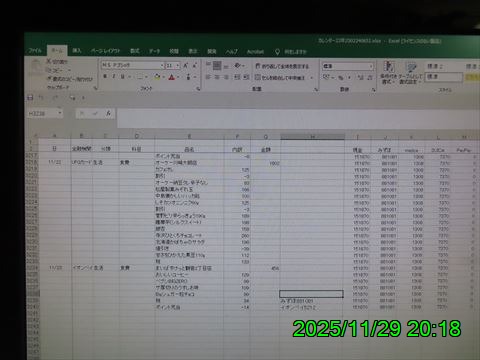The height and width of the screenshot is (360, 480).
Task: Decrease the cell indent
Action: click(237, 77)
